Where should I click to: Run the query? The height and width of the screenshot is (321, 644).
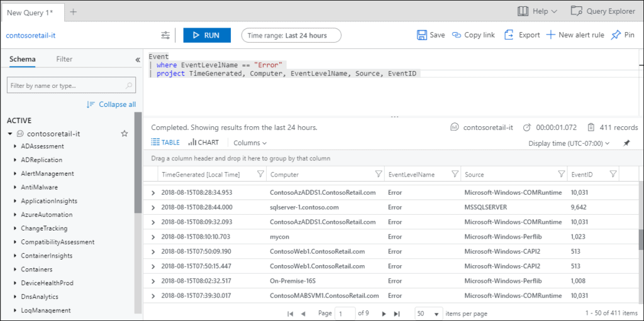(x=207, y=35)
